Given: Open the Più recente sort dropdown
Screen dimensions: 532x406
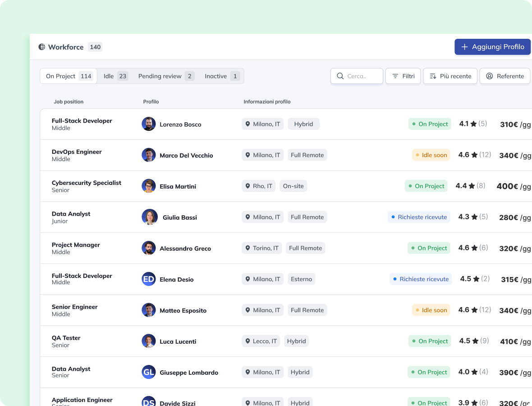Looking at the screenshot, I should 450,76.
